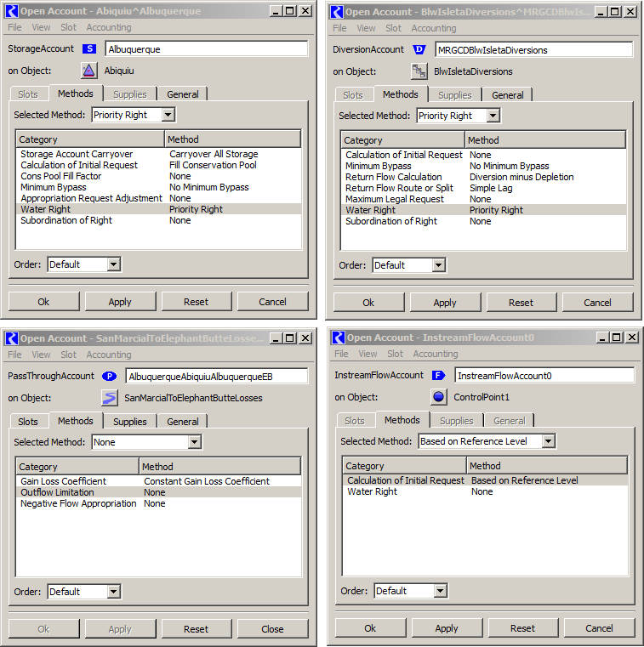644x647 pixels.
Task: Click Cancel button in Albuquerque account window
Action: click(272, 302)
